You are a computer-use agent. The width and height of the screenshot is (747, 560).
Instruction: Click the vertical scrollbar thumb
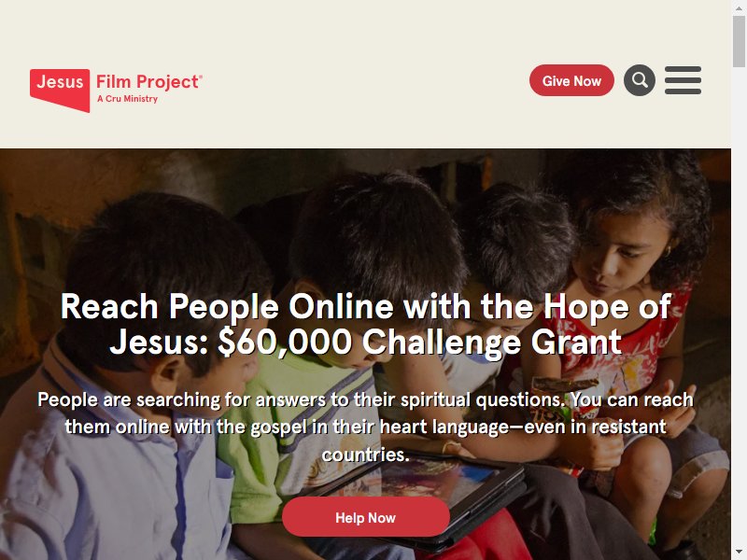pos(739,41)
